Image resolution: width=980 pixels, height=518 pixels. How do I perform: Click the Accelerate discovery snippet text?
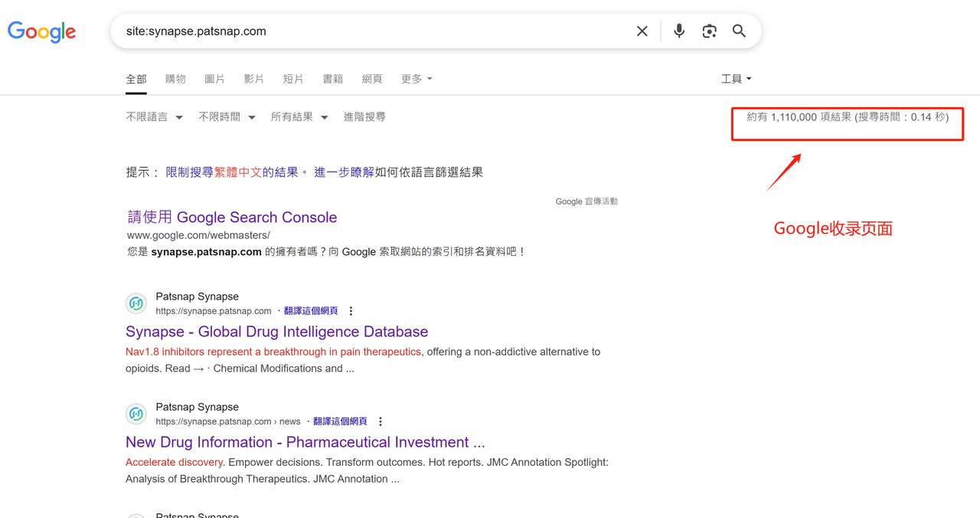[x=175, y=462]
